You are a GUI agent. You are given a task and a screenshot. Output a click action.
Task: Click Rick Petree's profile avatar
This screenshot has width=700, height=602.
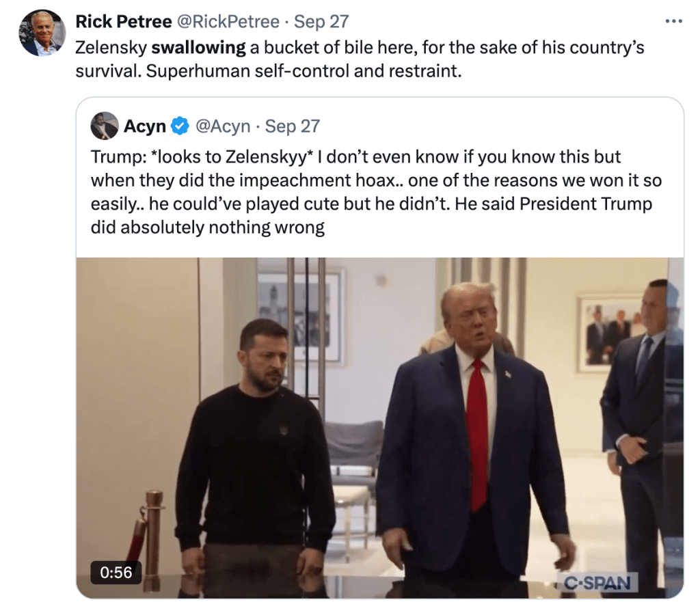point(42,33)
